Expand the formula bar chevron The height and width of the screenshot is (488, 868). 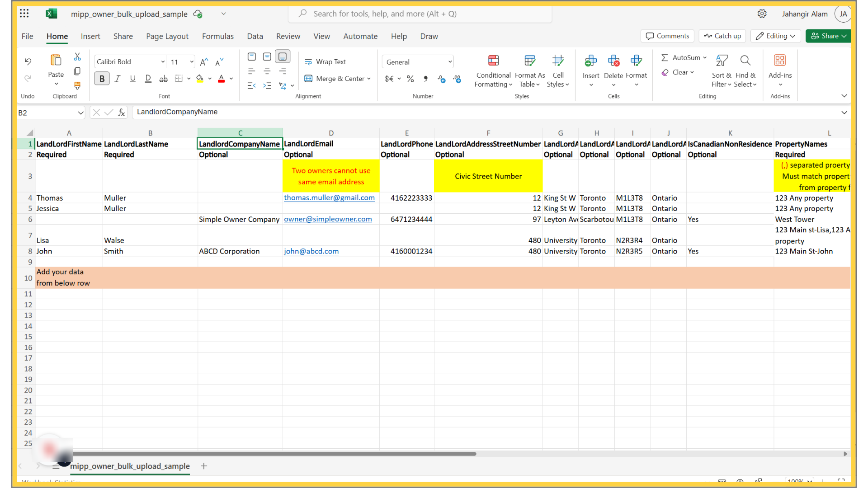point(844,113)
